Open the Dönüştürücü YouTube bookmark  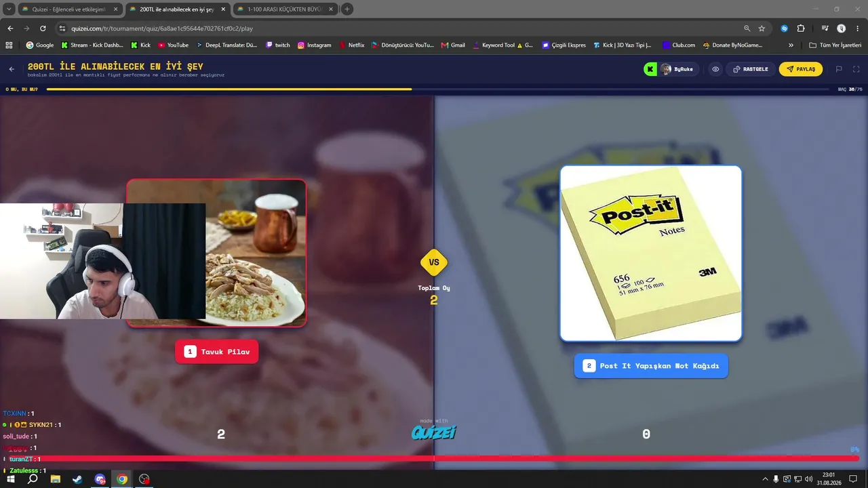[403, 45]
